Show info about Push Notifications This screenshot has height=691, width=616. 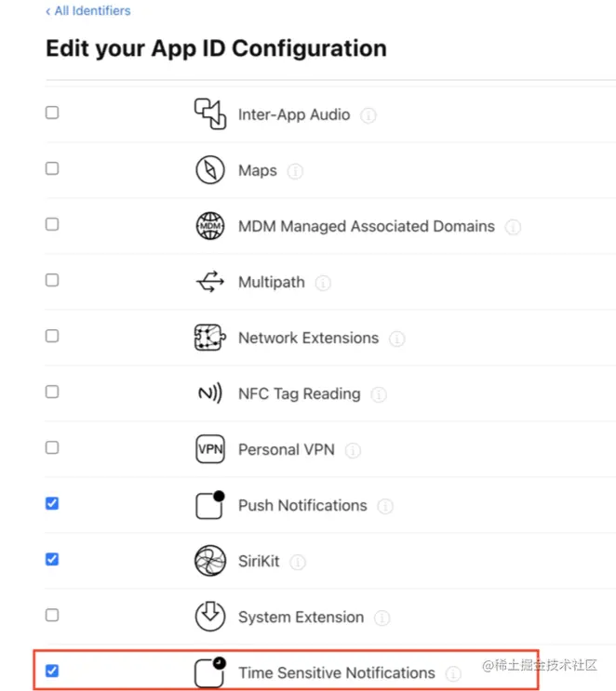385,506
